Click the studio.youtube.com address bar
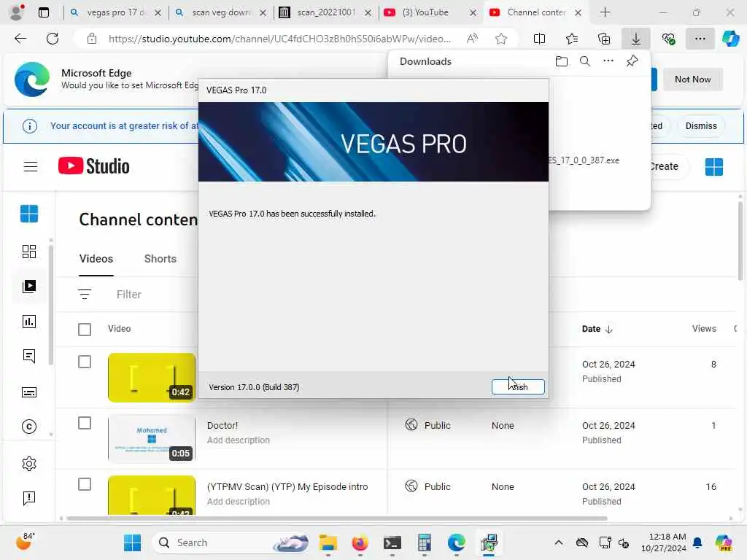 click(x=279, y=39)
